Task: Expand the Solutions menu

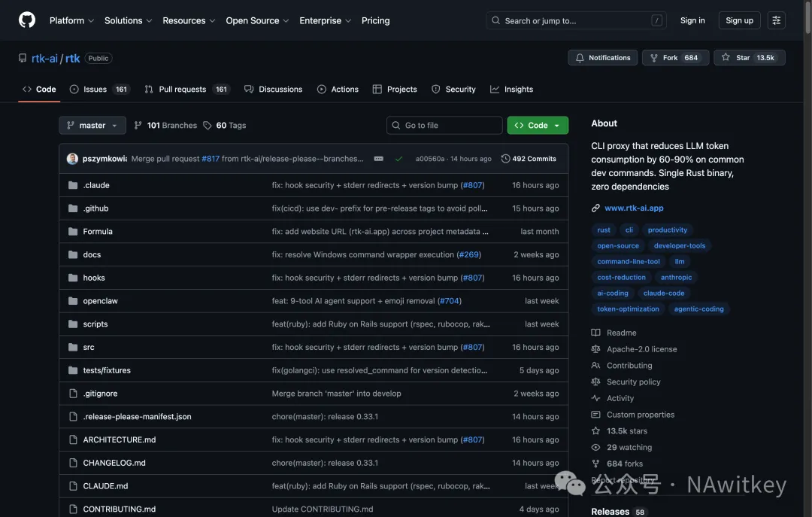Action: coord(128,21)
